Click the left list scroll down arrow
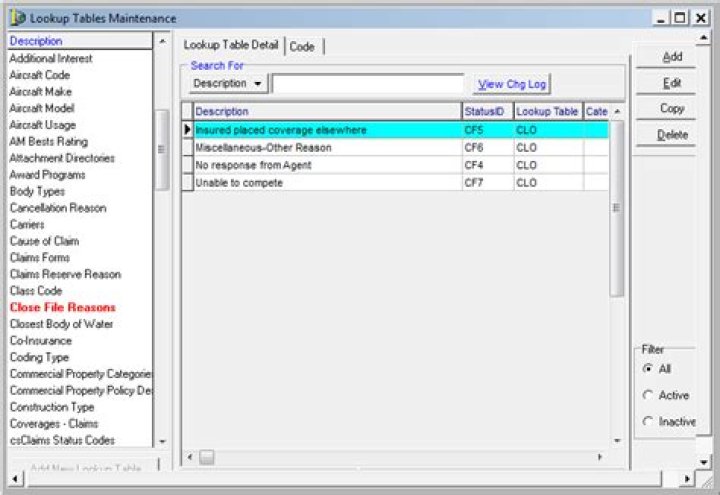720x495 pixels. [162, 441]
